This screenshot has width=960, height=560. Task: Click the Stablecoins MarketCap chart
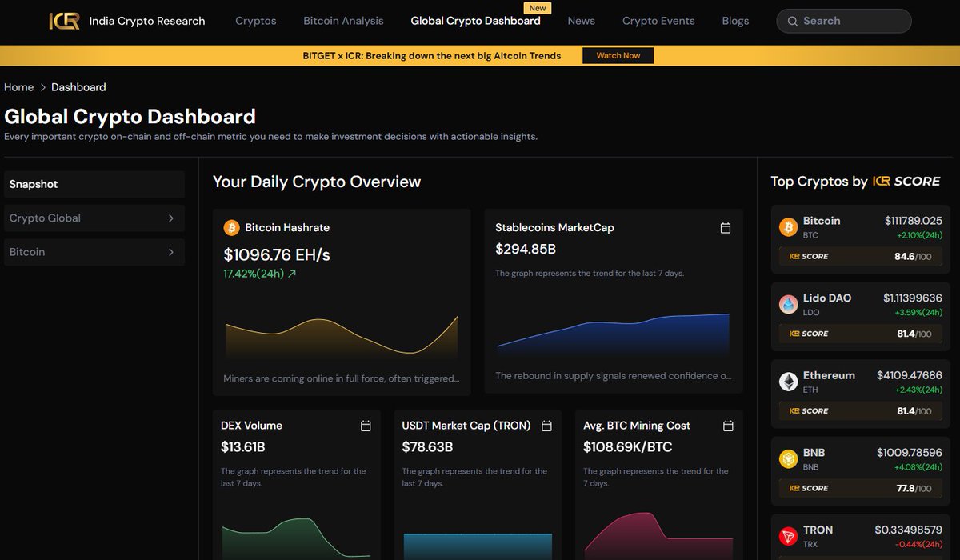[x=614, y=334]
